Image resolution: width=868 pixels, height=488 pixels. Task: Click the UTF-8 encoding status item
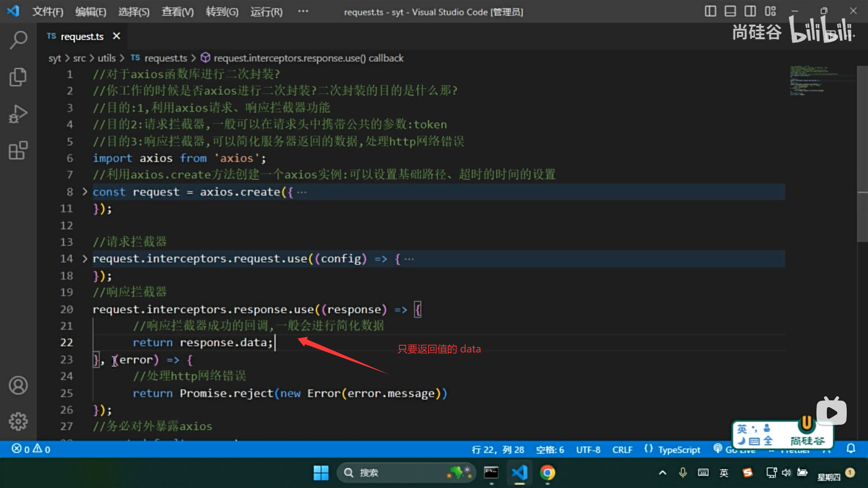(x=588, y=450)
